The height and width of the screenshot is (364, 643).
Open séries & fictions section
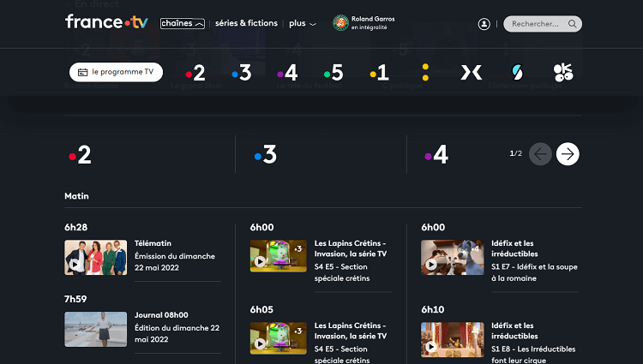[246, 23]
